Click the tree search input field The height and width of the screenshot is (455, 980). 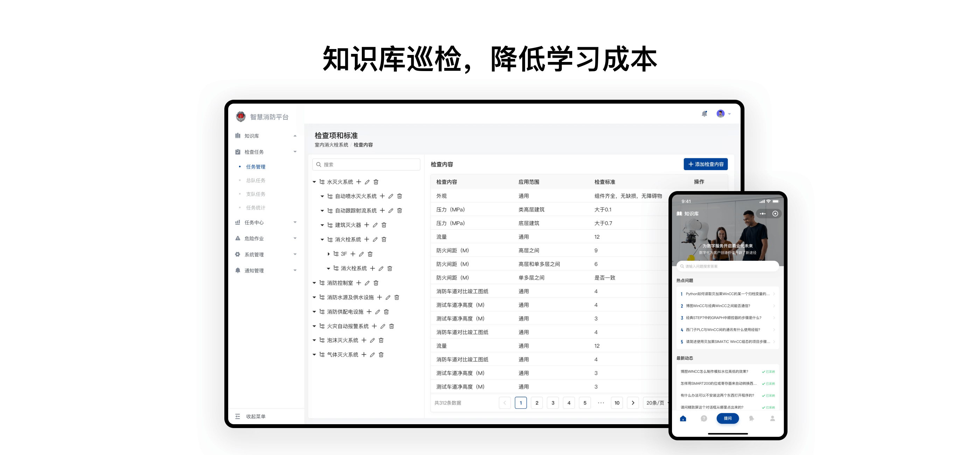click(366, 165)
